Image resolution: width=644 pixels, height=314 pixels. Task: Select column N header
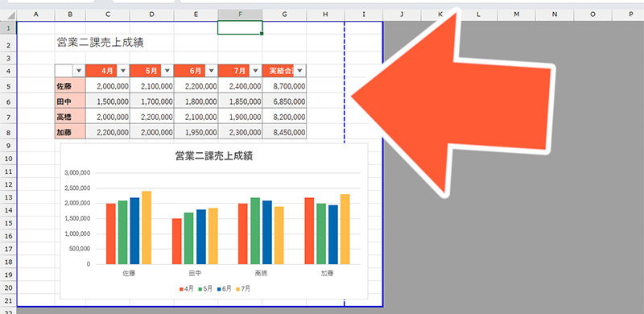click(x=555, y=14)
